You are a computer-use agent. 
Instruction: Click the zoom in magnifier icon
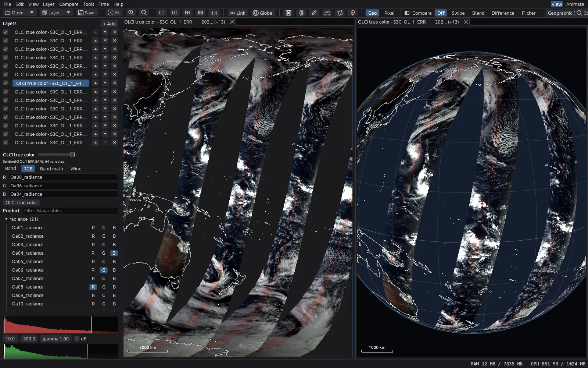[131, 13]
